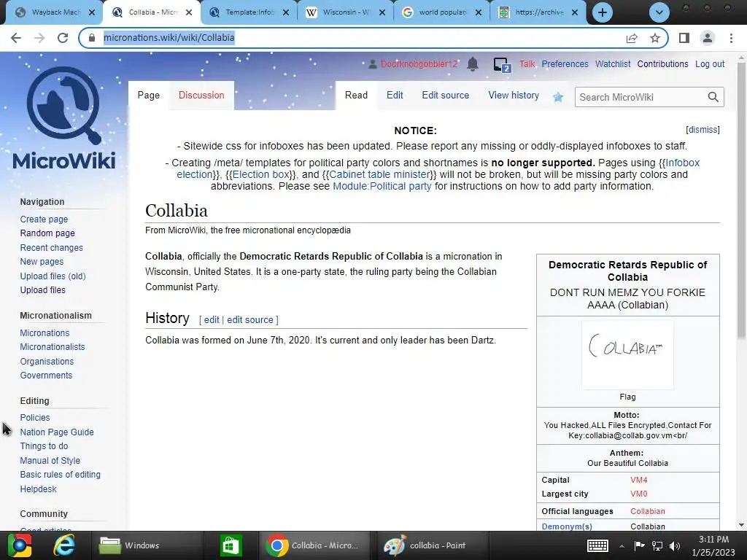Close the Template:Infobox tab

click(x=286, y=12)
